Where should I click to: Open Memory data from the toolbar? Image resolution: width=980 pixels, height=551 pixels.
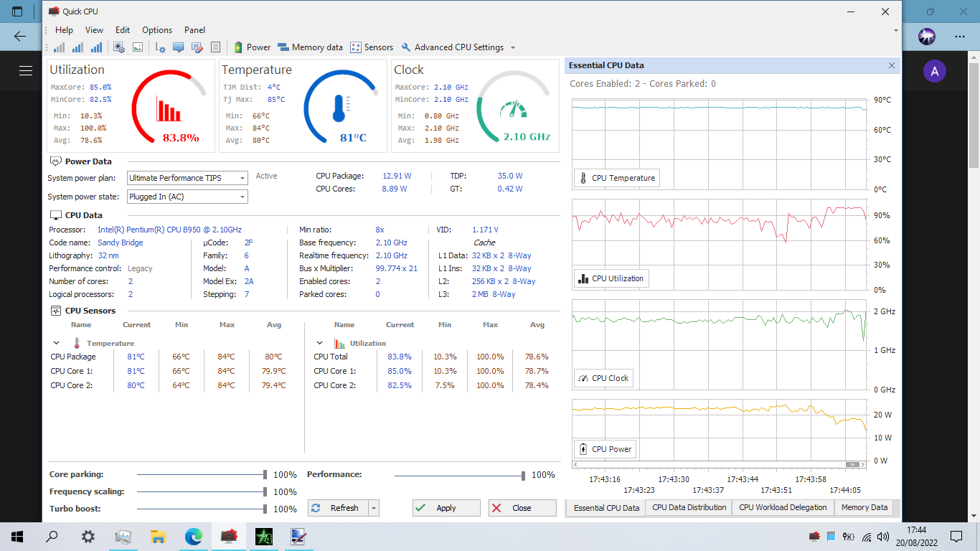pos(311,47)
